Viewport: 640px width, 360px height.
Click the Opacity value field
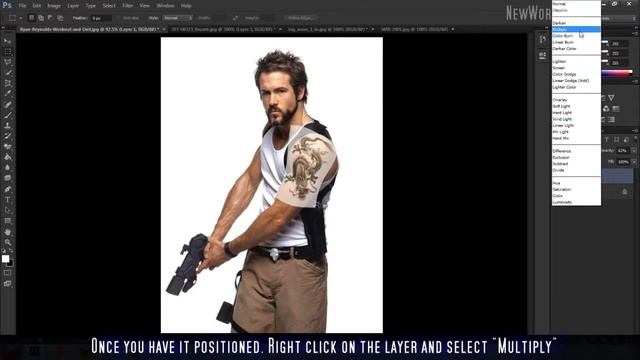click(x=623, y=151)
